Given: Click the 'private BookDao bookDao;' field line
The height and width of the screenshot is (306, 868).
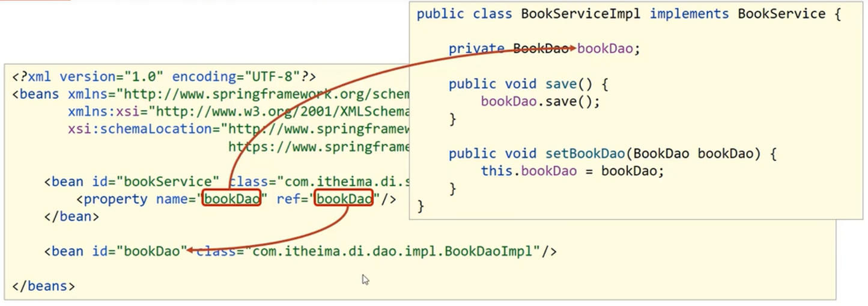Looking at the screenshot, I should click(545, 49).
